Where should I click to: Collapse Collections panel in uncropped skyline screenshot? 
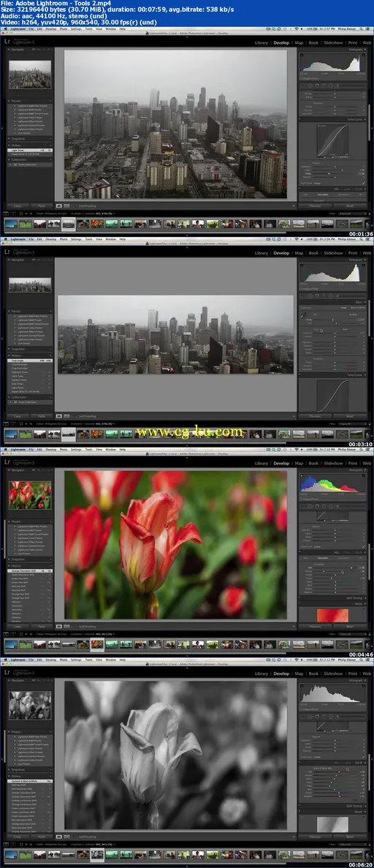(9, 159)
